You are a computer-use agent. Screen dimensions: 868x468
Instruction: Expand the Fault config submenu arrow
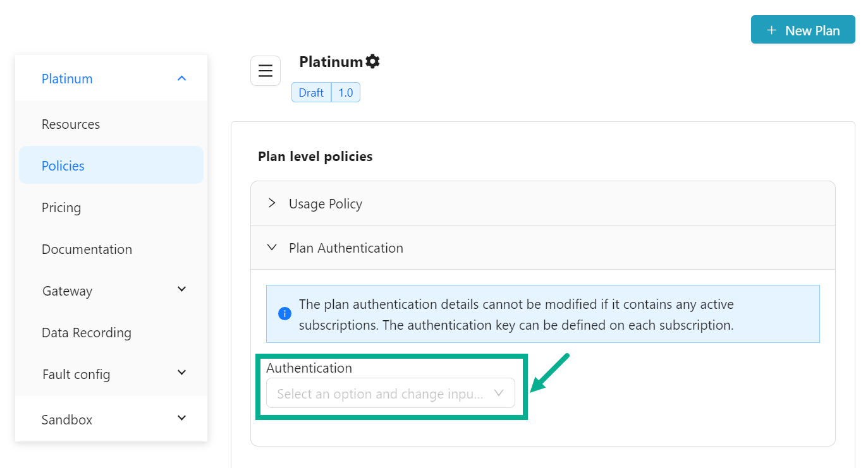(181, 373)
